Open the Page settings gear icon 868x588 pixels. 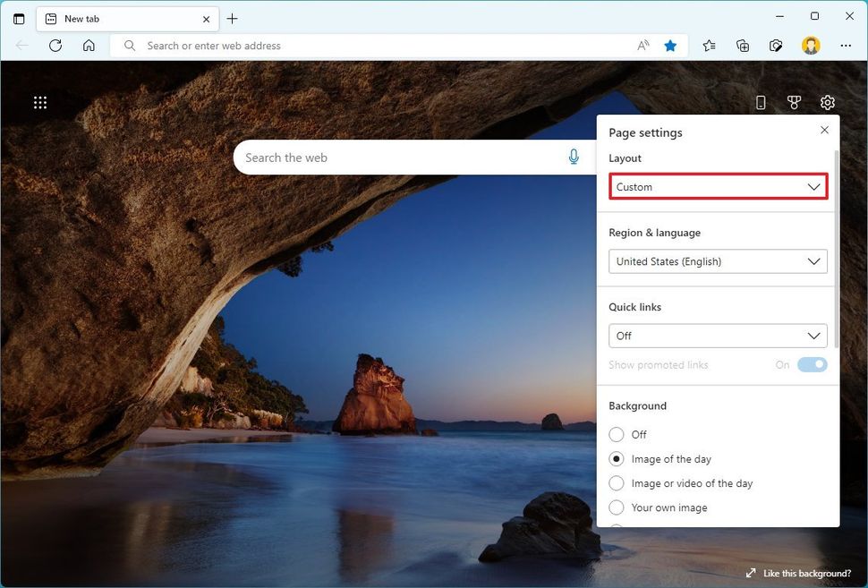click(x=827, y=102)
